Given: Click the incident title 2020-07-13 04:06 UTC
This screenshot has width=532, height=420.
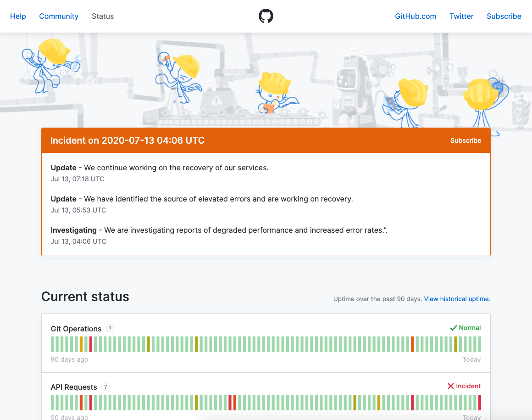Looking at the screenshot, I should pos(127,140).
